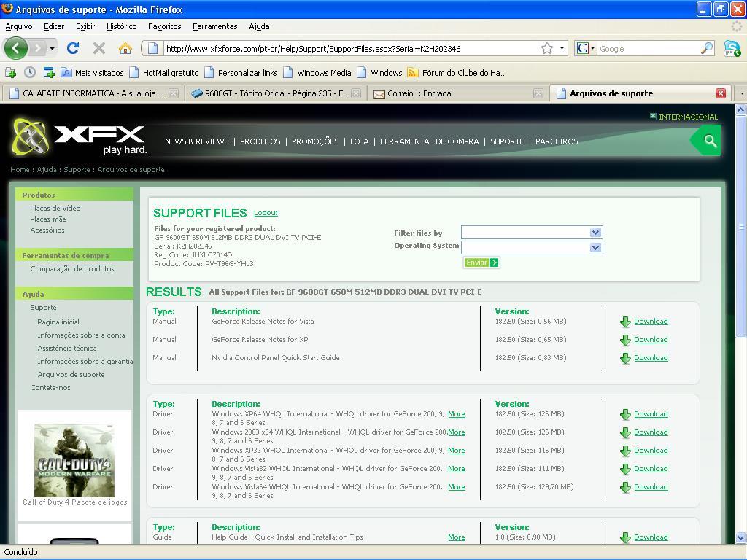Open the NEWS & REVIEWS navigation item
The image size is (747, 560).
(x=197, y=141)
